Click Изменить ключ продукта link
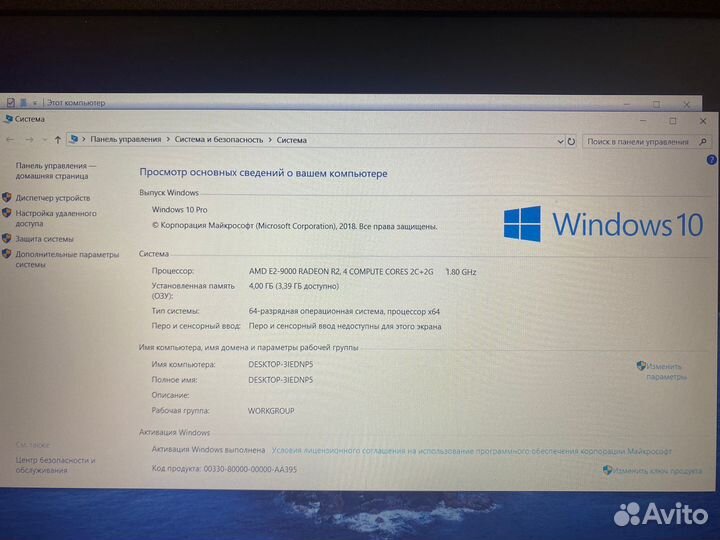The width and height of the screenshot is (720, 540). click(657, 471)
